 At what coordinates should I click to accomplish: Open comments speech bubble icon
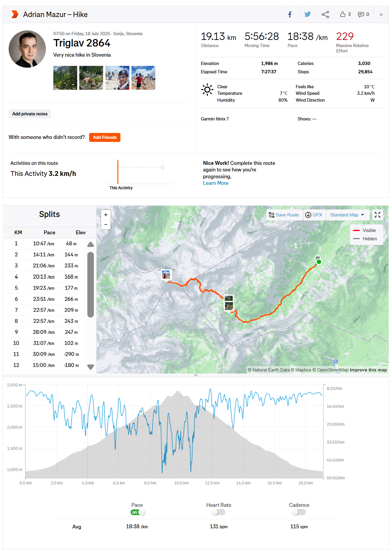[x=361, y=14]
